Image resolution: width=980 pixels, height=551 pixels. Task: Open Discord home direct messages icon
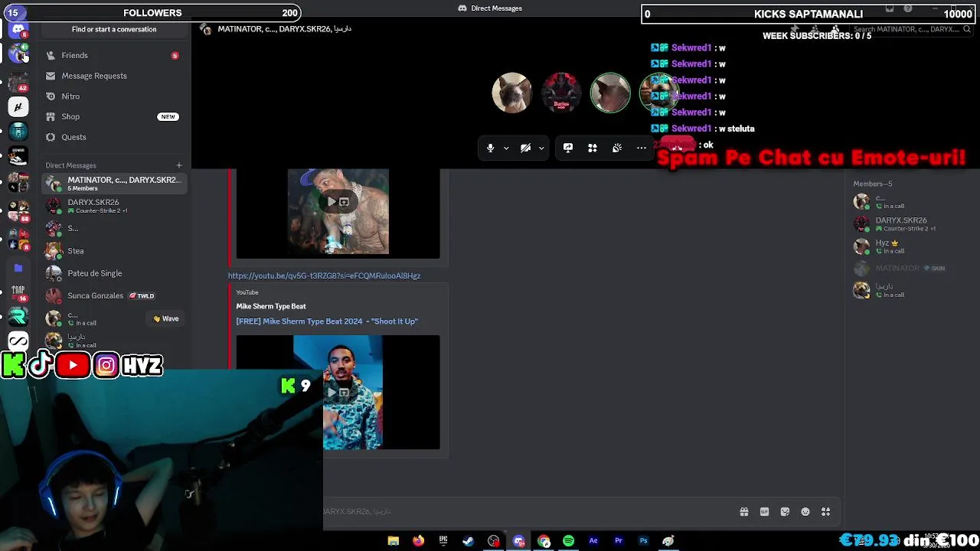click(x=18, y=31)
